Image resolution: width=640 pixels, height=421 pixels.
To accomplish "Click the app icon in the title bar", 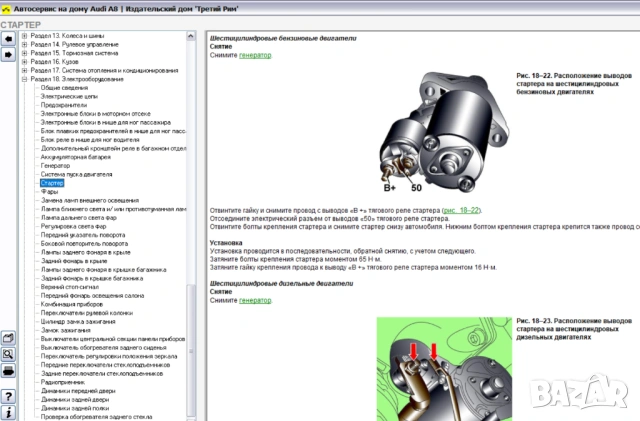I will coord(6,9).
